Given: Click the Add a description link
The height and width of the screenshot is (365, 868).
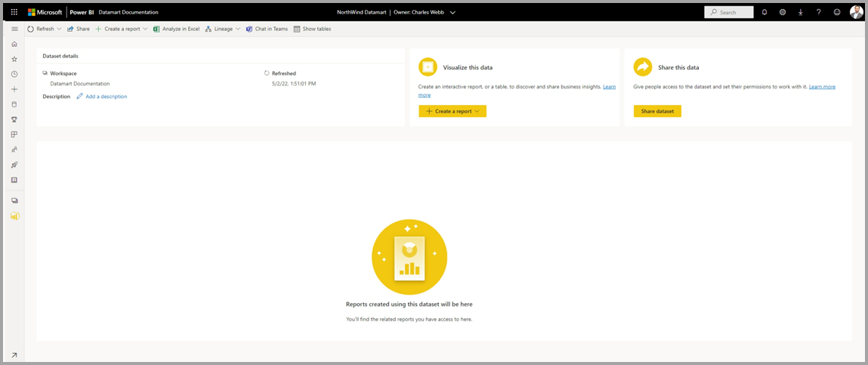Looking at the screenshot, I should [x=106, y=97].
